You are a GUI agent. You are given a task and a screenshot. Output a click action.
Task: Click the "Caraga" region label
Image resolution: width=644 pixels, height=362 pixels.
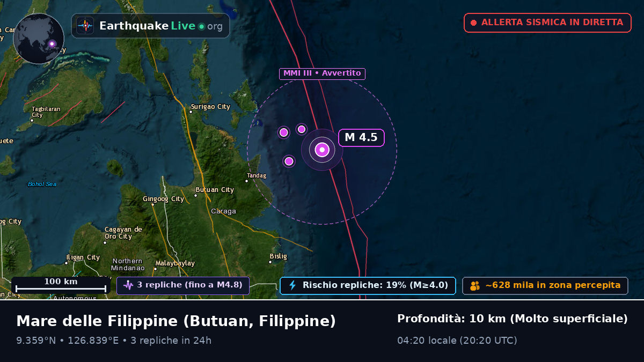click(x=223, y=211)
